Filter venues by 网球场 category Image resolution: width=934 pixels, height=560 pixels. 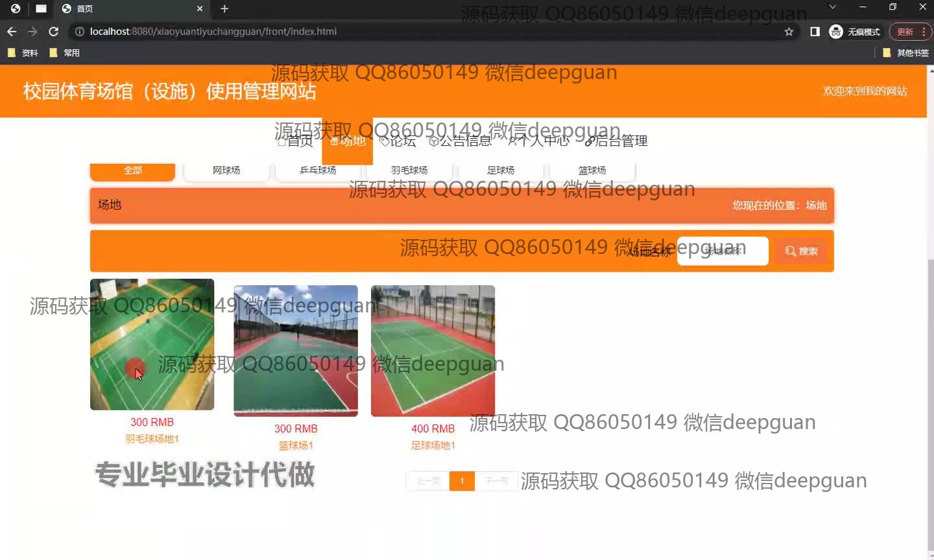click(x=226, y=170)
